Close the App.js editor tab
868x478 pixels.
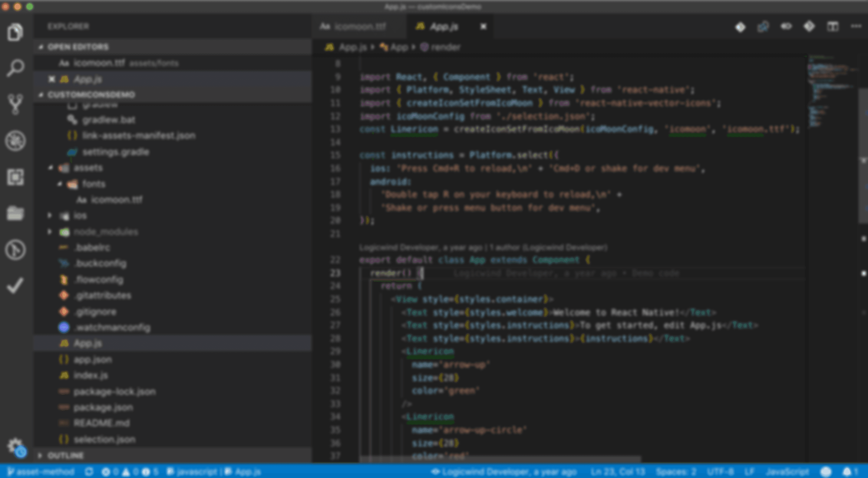tap(483, 27)
